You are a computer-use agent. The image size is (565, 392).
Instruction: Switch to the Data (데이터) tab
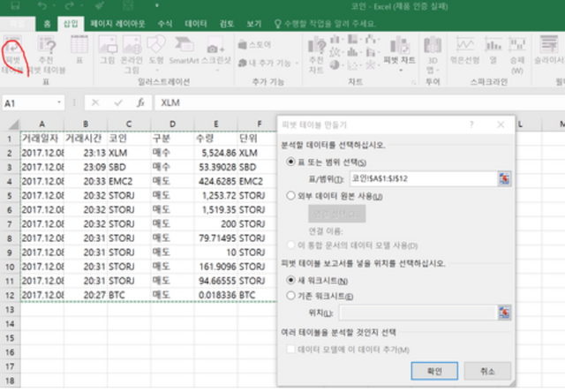tap(196, 24)
